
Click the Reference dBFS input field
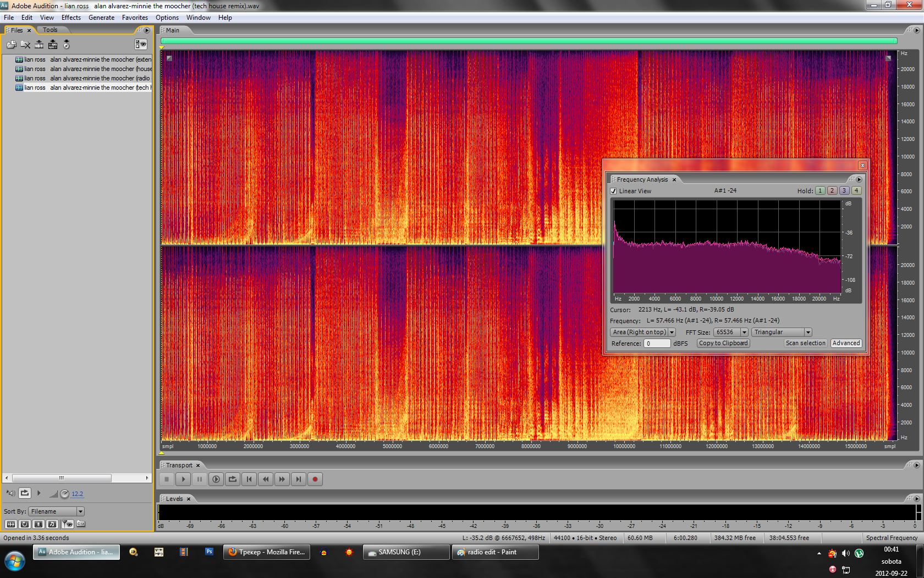pos(657,343)
